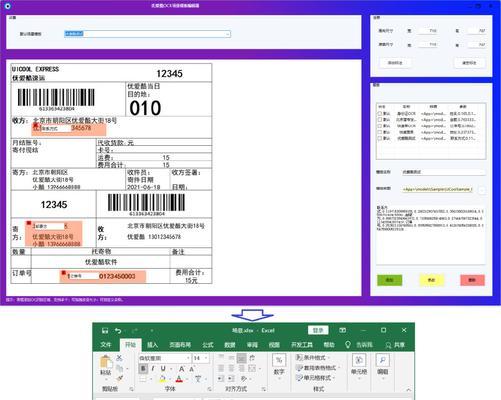
Task: Click the right button under size fields
Action: (469, 63)
